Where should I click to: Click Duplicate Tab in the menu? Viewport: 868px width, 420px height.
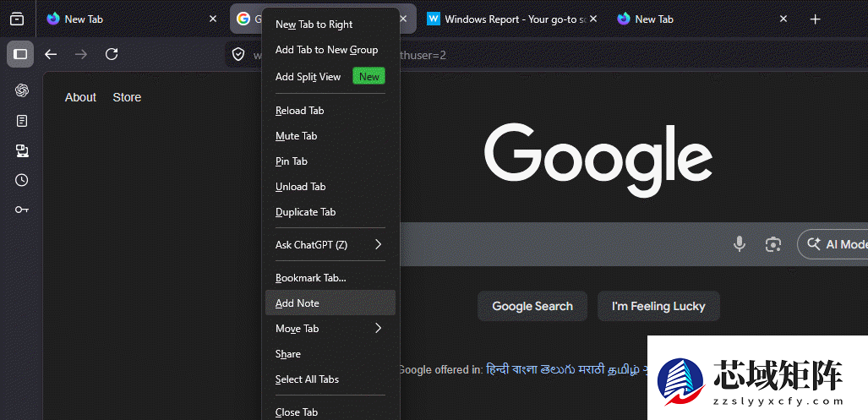click(305, 212)
